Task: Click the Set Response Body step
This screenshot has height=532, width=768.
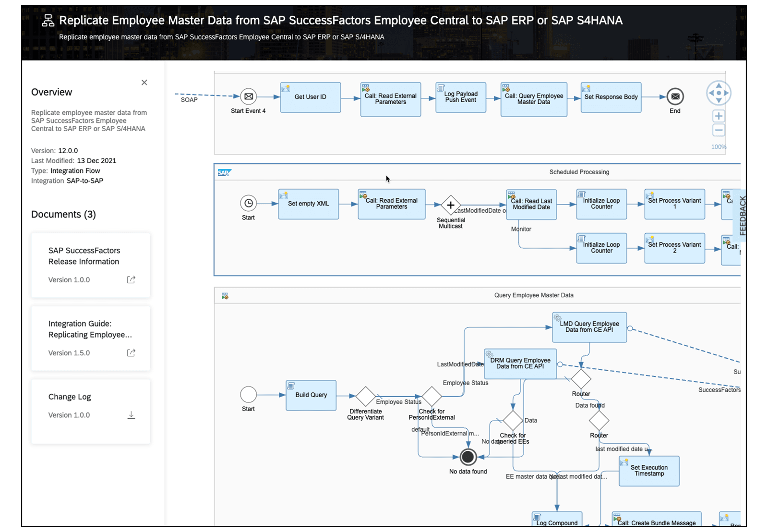Action: click(x=611, y=97)
